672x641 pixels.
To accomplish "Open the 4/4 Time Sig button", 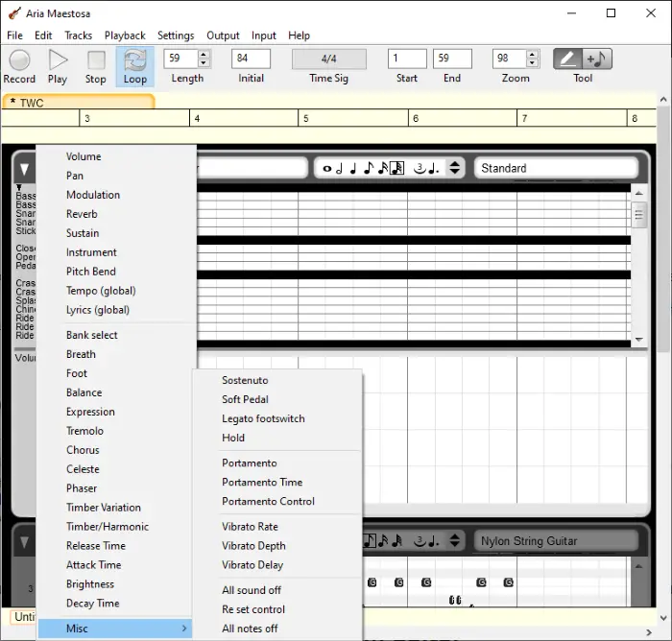I will [328, 59].
